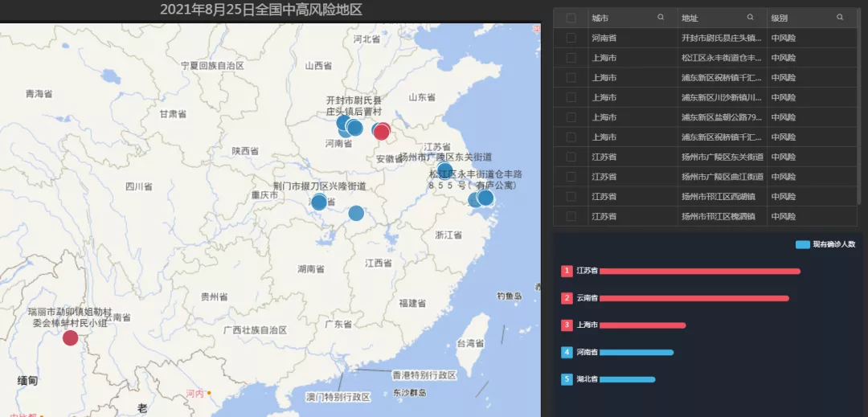Click the search icon in the 地址 column header
The height and width of the screenshot is (417, 868).
pyautogui.click(x=750, y=17)
